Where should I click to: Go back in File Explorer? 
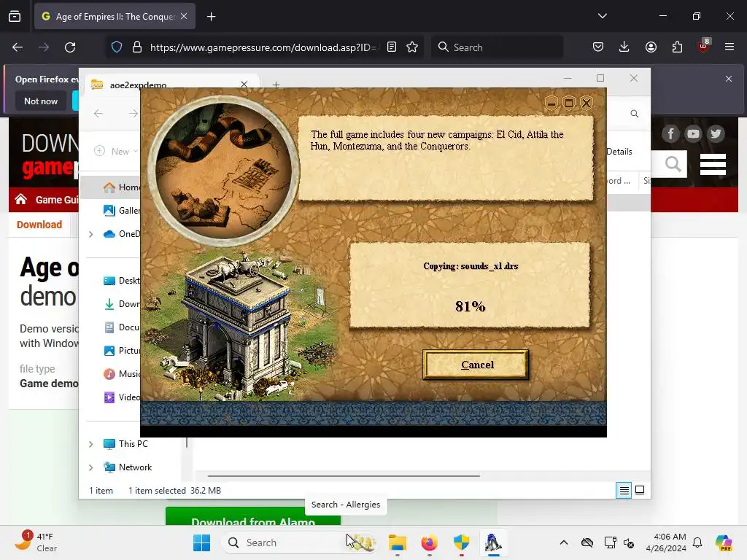coord(98,113)
